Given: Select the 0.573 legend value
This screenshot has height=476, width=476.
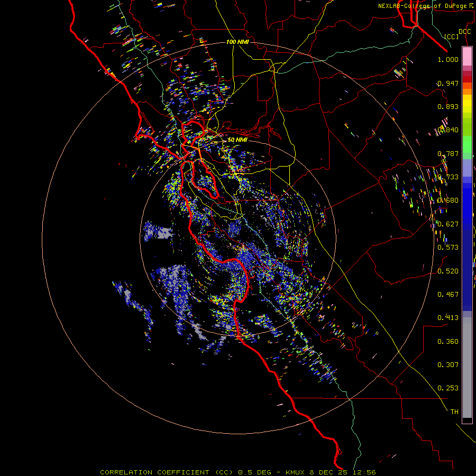Looking at the screenshot, I should [x=448, y=248].
